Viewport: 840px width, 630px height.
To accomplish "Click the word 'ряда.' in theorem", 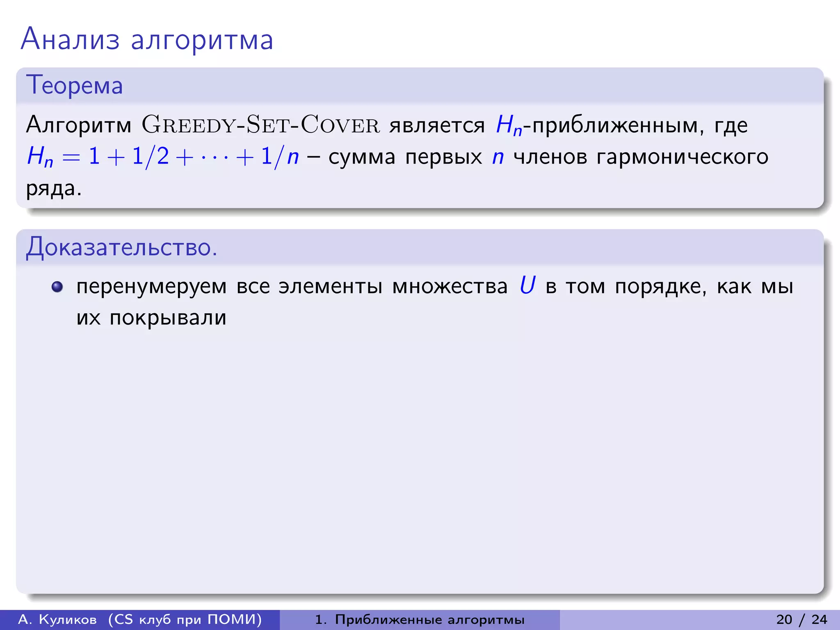I will (x=54, y=189).
